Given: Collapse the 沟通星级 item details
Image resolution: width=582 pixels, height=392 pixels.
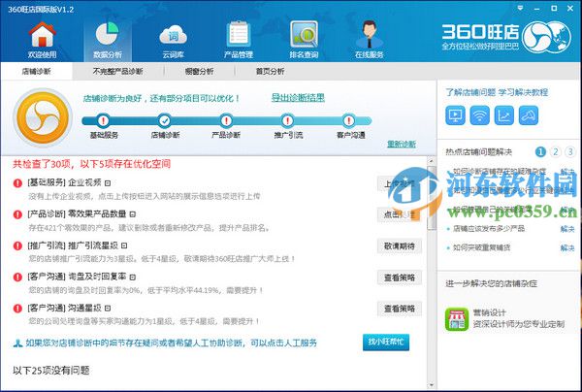Looking at the screenshot, I should (x=108, y=309).
